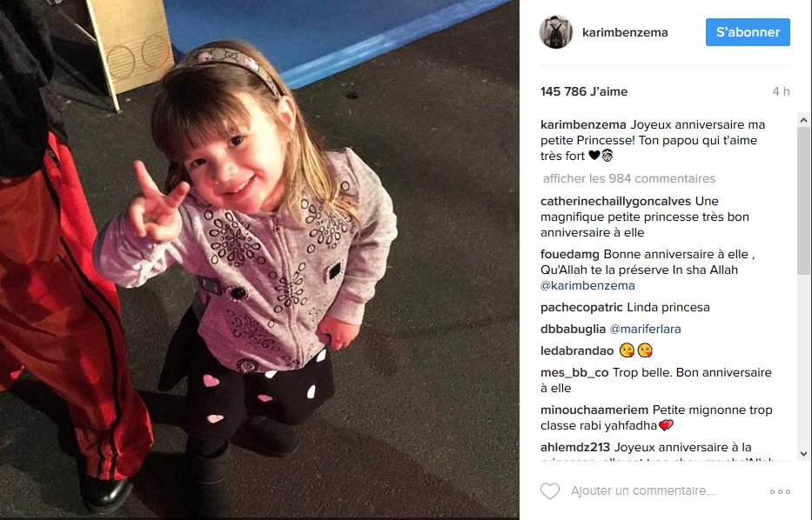Viewport: 812px width, 520px height.
Task: Open catherinechaillygoncalves commenter profile
Action: point(615,201)
